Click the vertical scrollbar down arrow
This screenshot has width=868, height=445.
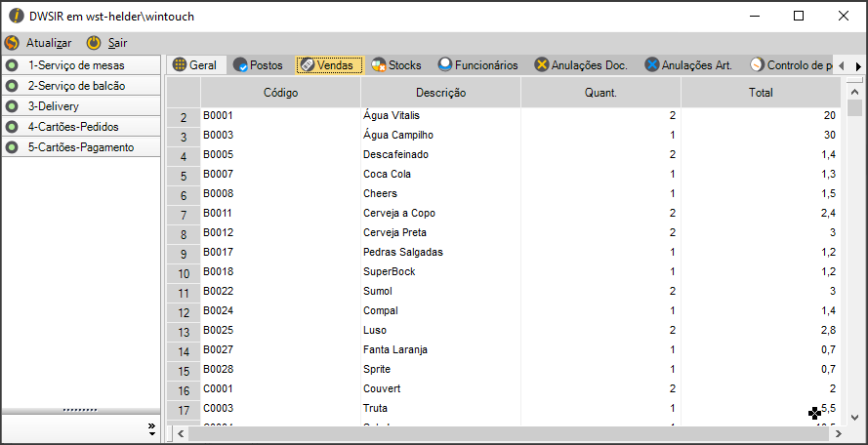coord(854,414)
